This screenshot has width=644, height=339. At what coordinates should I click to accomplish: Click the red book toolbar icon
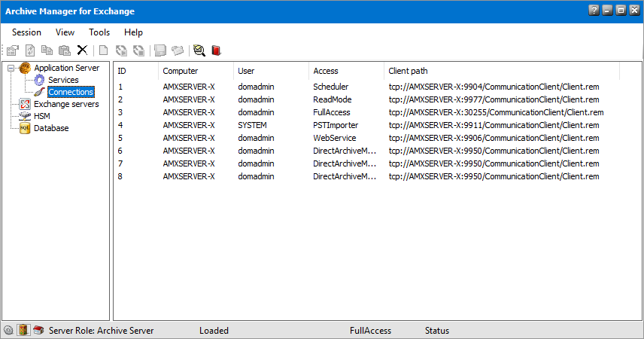217,50
